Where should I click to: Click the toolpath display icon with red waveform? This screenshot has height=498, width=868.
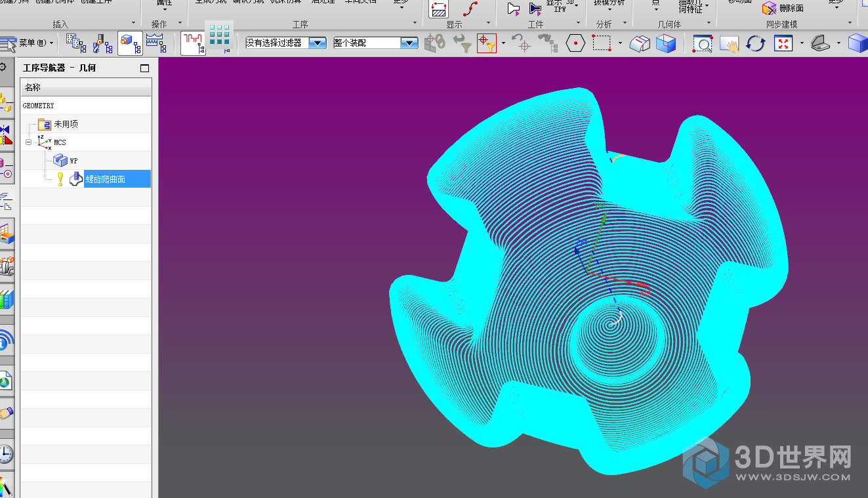pyautogui.click(x=193, y=44)
